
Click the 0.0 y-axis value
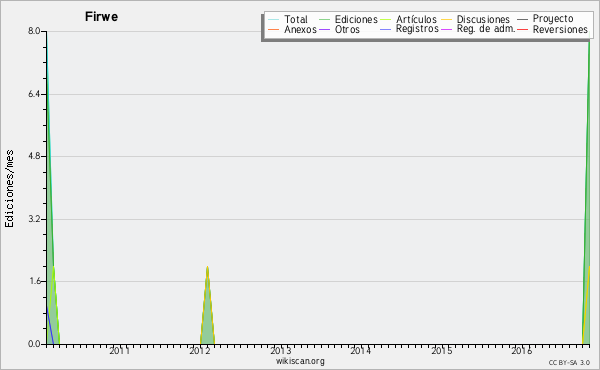tap(34, 344)
